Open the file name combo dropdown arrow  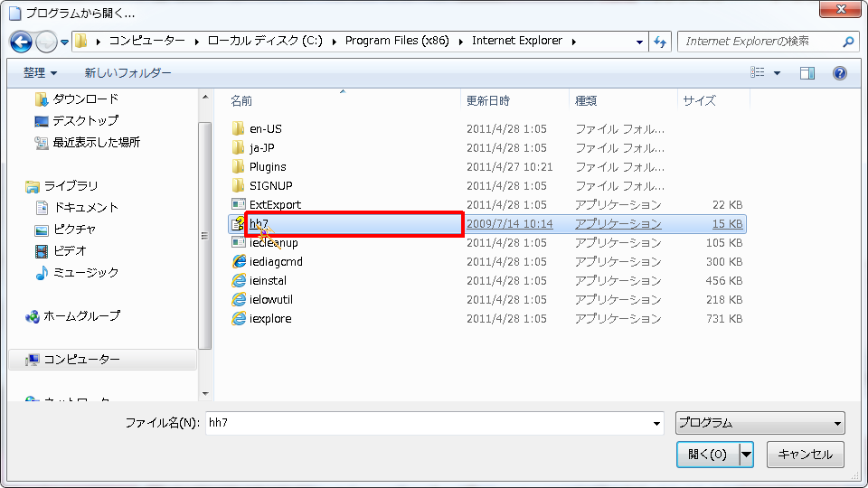click(x=656, y=423)
